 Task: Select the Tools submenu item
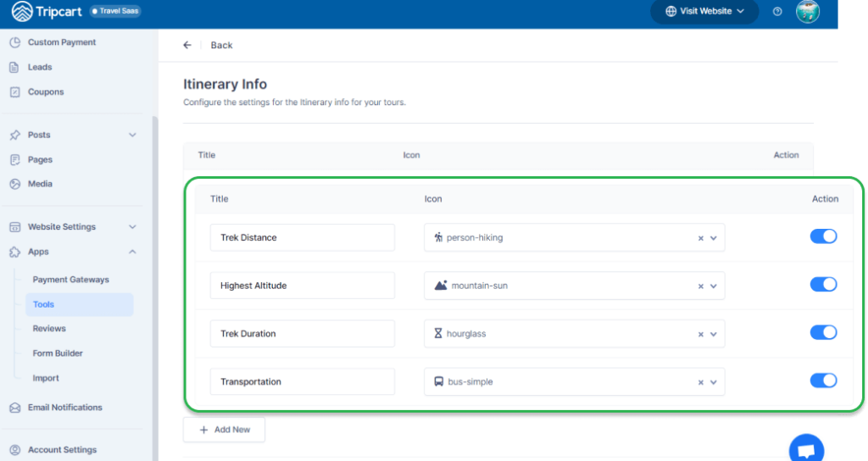pos(79,304)
